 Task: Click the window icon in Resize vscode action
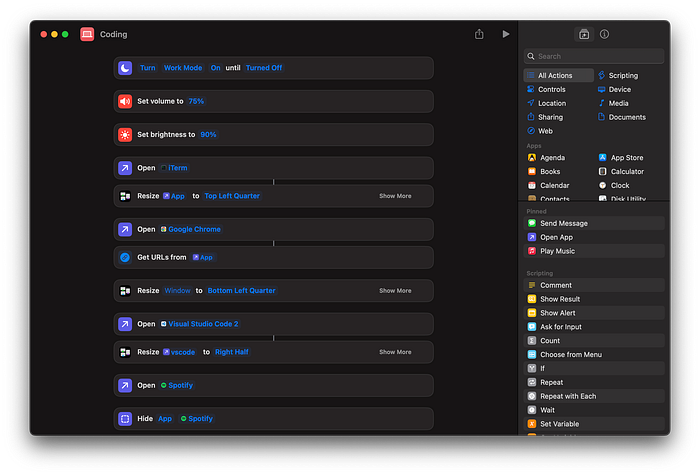[125, 352]
